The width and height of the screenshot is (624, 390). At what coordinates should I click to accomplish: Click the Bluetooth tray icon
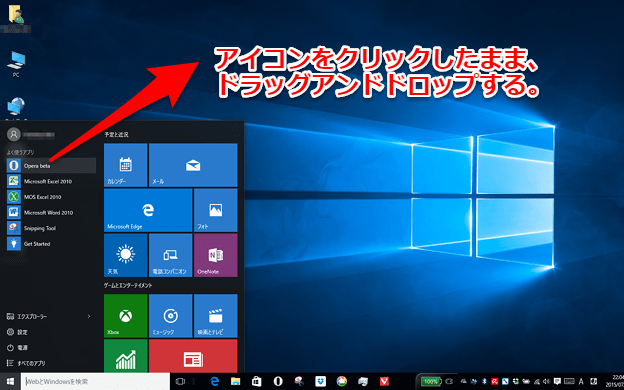(484, 382)
